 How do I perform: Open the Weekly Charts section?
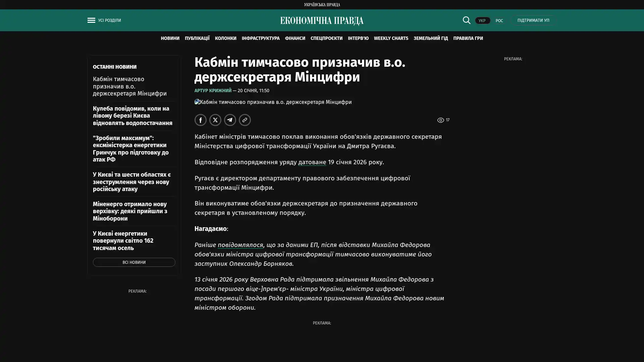tap(391, 38)
